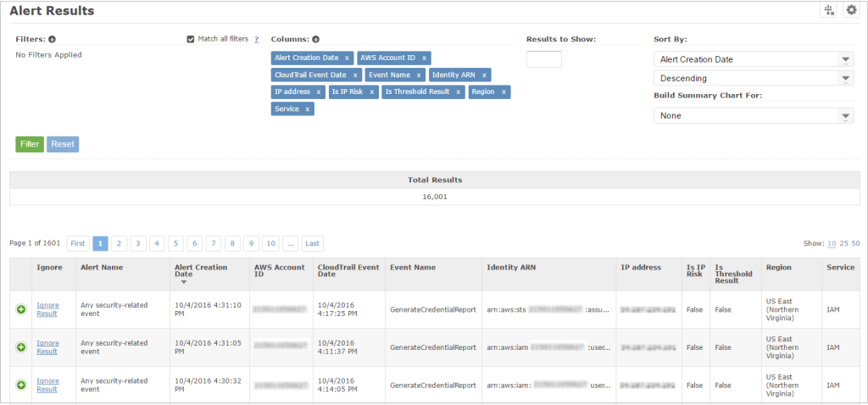Go to page 6
This screenshot has width=868, height=405.
(195, 243)
